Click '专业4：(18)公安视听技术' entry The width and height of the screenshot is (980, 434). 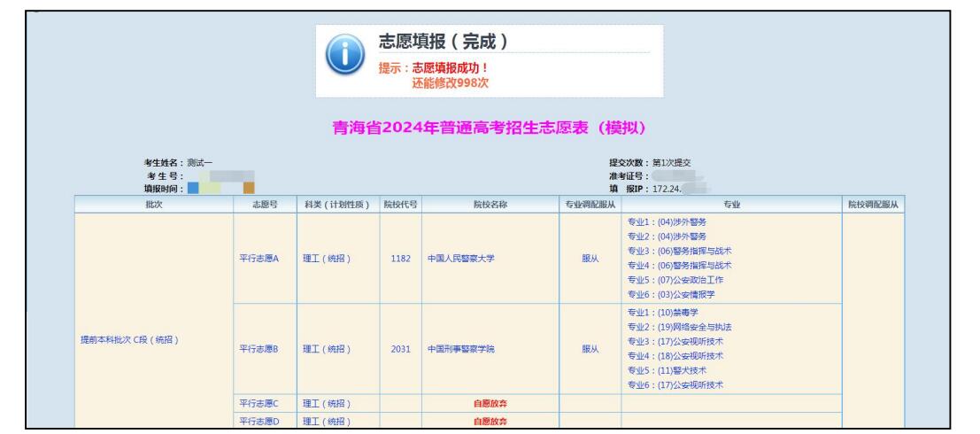coord(675,356)
